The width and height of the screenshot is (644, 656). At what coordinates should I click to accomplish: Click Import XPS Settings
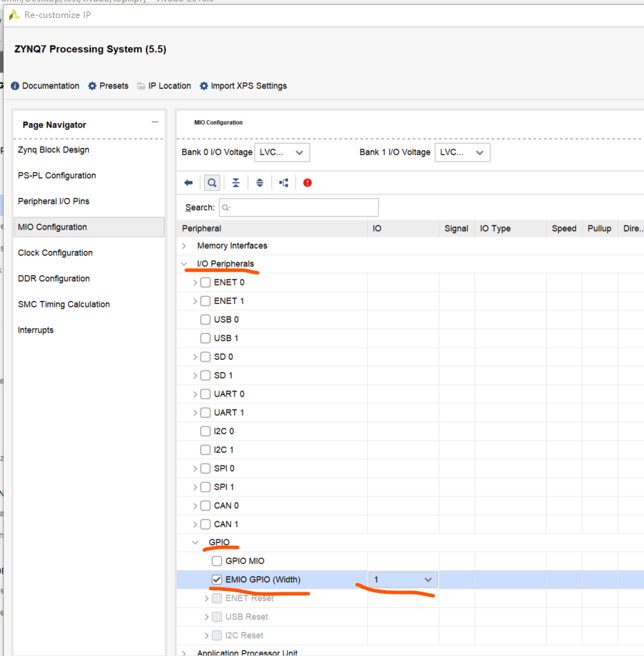(x=243, y=86)
